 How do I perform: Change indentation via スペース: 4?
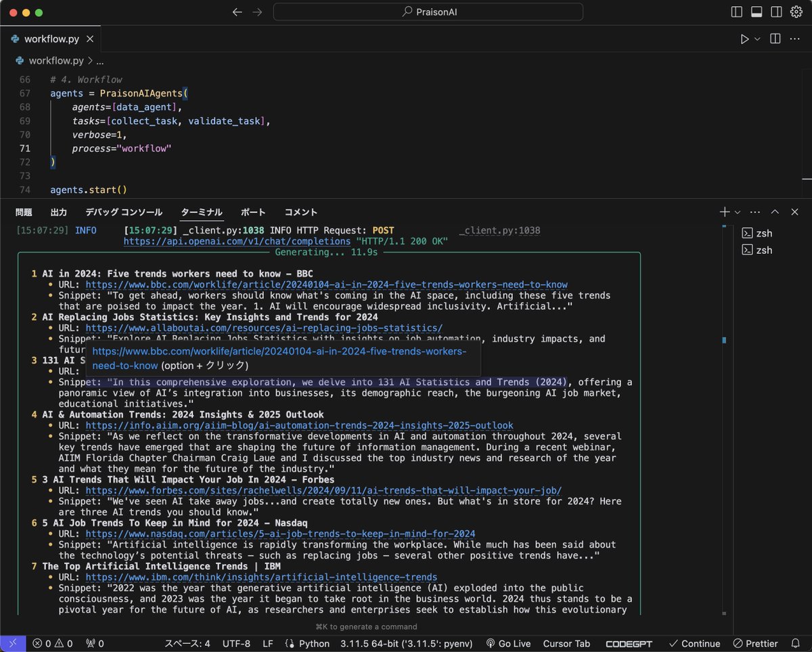coord(187,644)
